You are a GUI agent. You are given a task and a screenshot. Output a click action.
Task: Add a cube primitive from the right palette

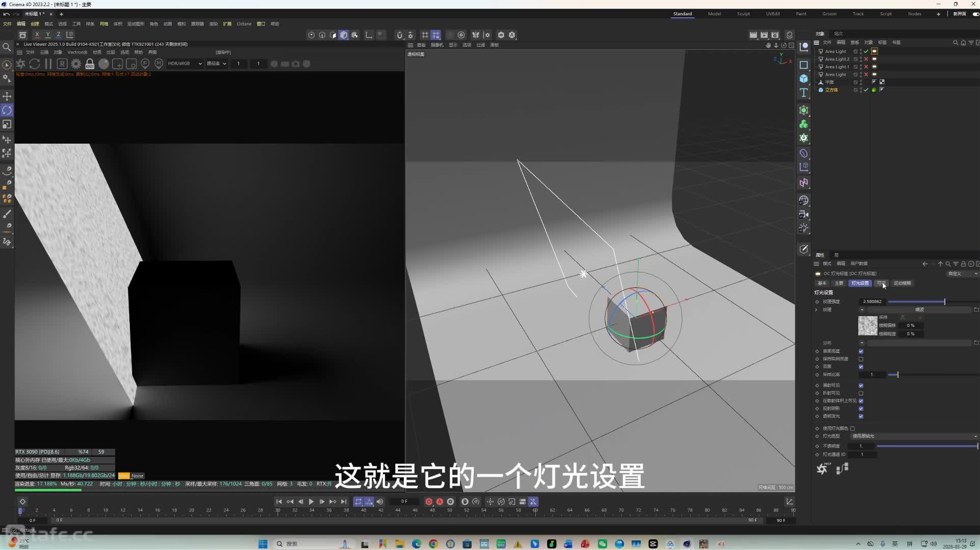pos(804,78)
